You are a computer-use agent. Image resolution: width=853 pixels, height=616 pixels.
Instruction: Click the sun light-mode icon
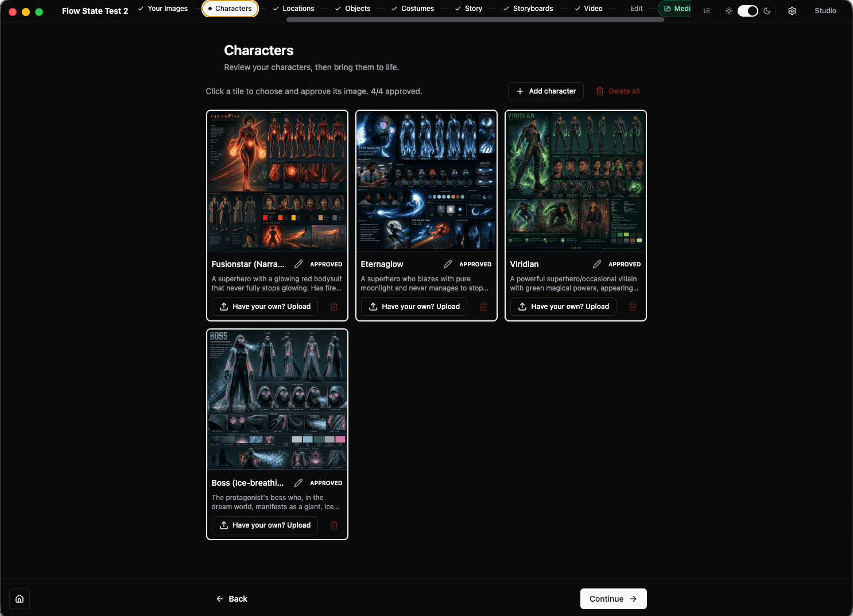click(x=729, y=11)
